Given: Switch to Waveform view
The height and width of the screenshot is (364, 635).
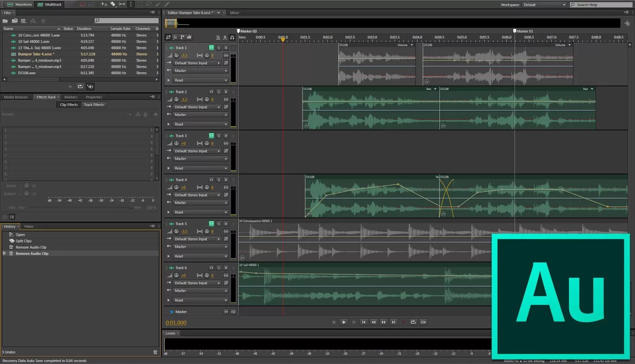Looking at the screenshot, I should (19, 4).
